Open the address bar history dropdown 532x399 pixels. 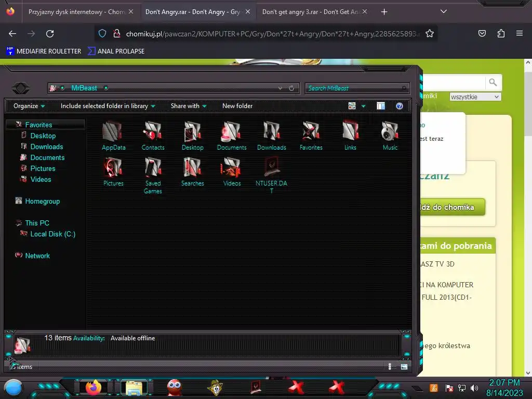coord(280,88)
